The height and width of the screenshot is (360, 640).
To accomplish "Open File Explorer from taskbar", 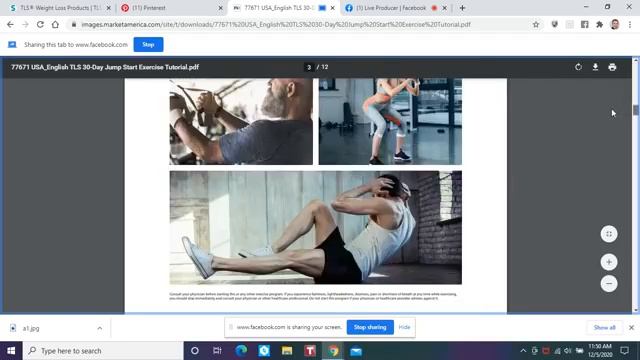I will coord(287,351).
